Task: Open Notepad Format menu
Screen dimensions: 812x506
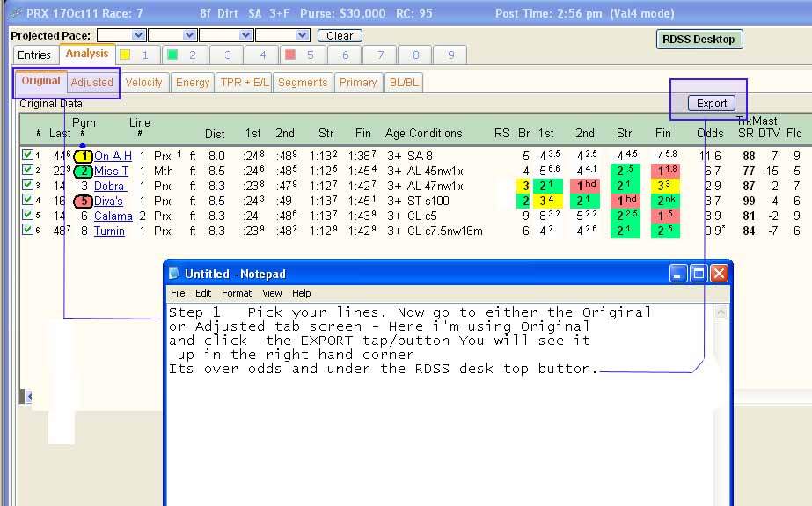Action: (x=237, y=293)
